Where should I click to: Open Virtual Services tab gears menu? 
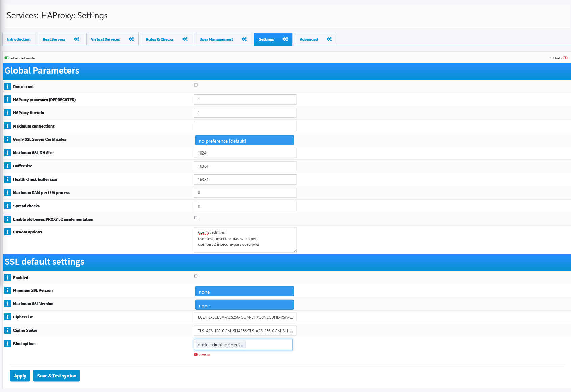[131, 39]
